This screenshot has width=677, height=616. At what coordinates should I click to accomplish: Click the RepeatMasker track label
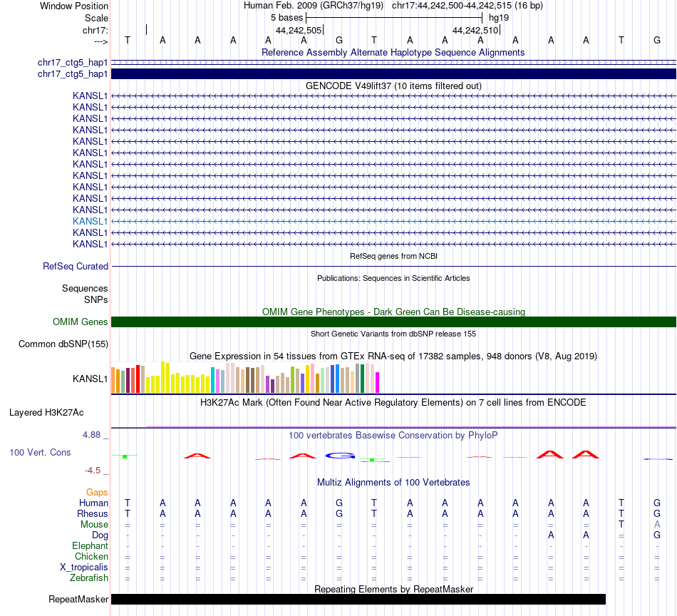(78, 599)
